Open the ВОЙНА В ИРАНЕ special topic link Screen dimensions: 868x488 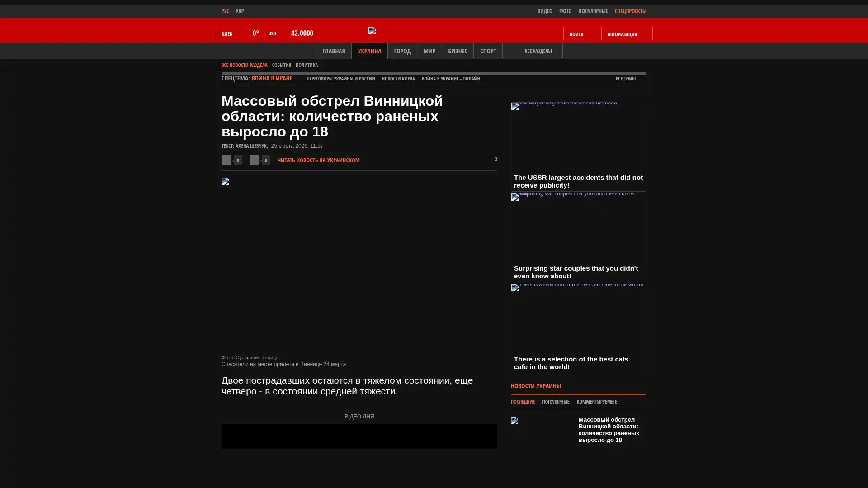(272, 78)
